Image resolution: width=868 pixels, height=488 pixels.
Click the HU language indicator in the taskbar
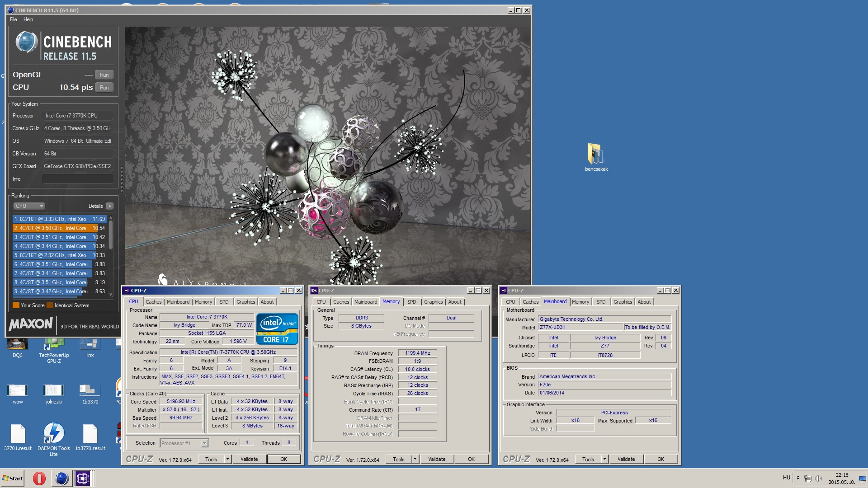tap(787, 478)
